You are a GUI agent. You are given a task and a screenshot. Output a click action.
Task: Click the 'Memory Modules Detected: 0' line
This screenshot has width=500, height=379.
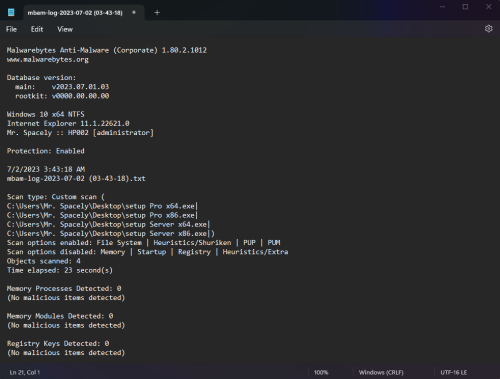[60, 316]
